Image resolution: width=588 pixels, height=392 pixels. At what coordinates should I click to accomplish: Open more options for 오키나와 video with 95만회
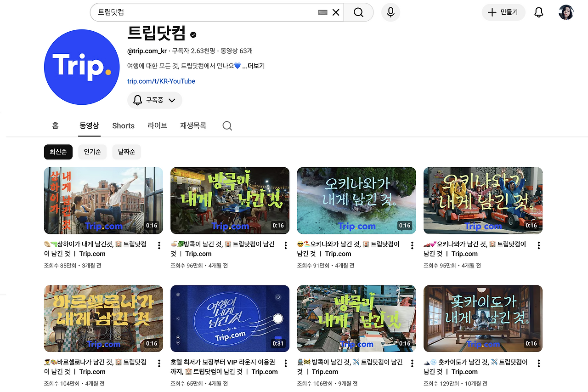(539, 245)
